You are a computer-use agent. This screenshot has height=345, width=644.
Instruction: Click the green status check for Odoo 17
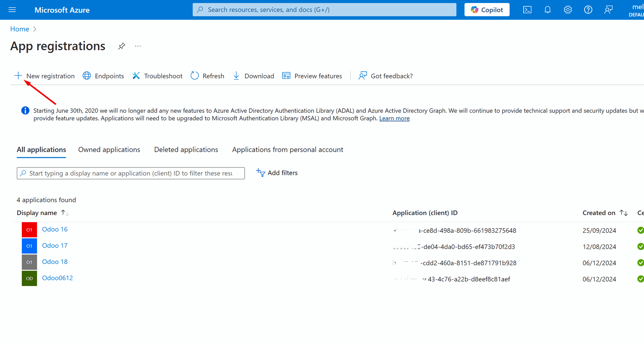click(641, 247)
